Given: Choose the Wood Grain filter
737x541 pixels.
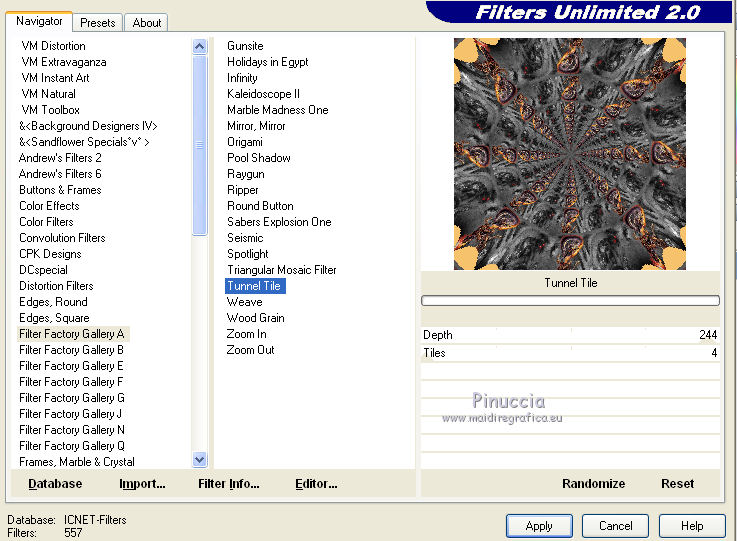Looking at the screenshot, I should 255,318.
